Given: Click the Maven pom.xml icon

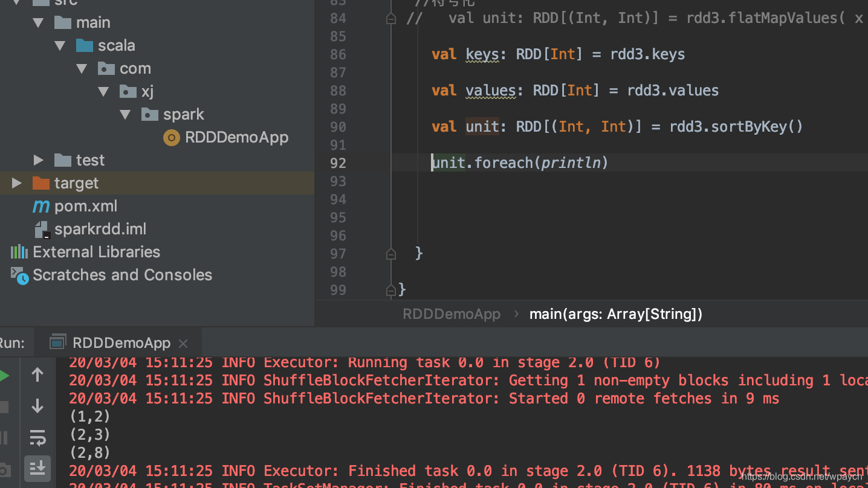Looking at the screenshot, I should 41,207.
